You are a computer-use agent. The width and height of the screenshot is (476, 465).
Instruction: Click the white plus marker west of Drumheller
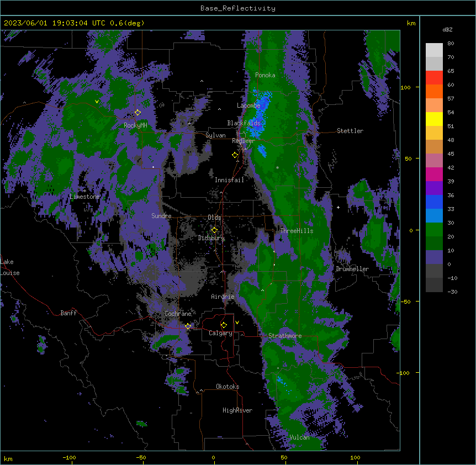pos(338,207)
